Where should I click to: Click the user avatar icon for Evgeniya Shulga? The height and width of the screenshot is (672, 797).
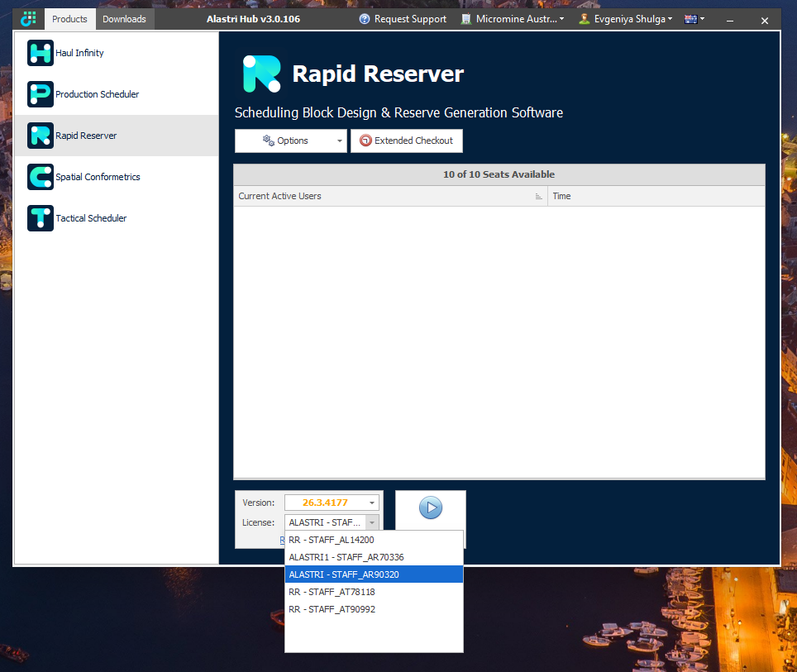[585, 19]
